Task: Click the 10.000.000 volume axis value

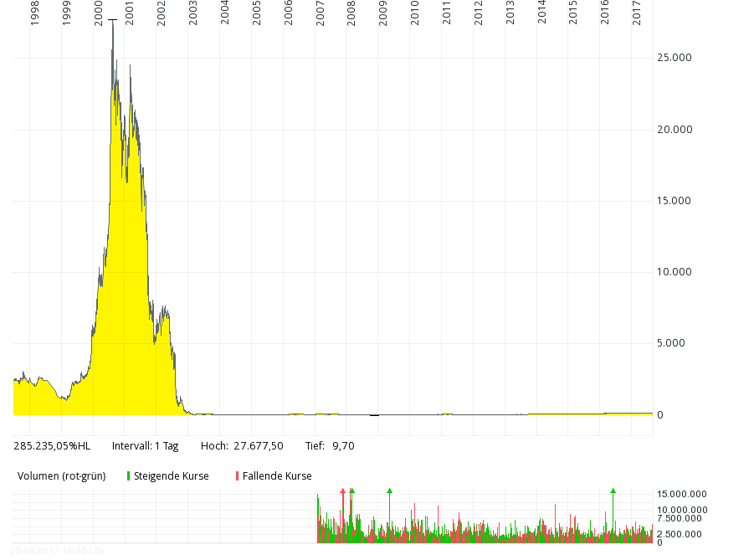Action: click(682, 510)
